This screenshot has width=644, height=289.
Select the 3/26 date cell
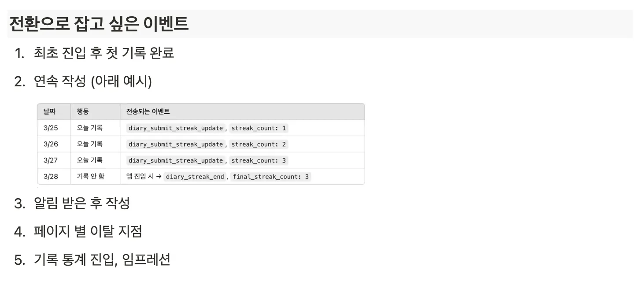(51, 144)
